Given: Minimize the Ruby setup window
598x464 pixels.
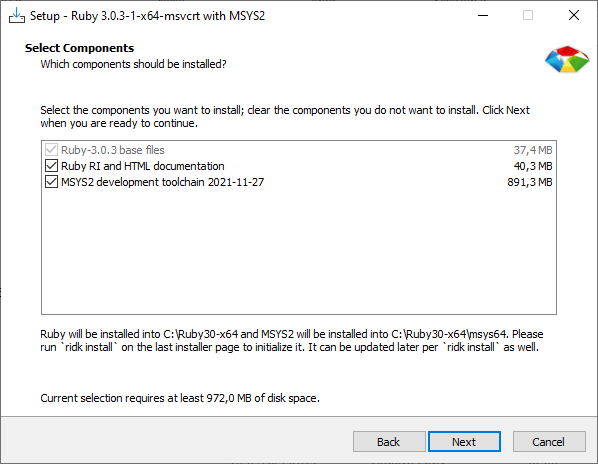Looking at the screenshot, I should (483, 16).
